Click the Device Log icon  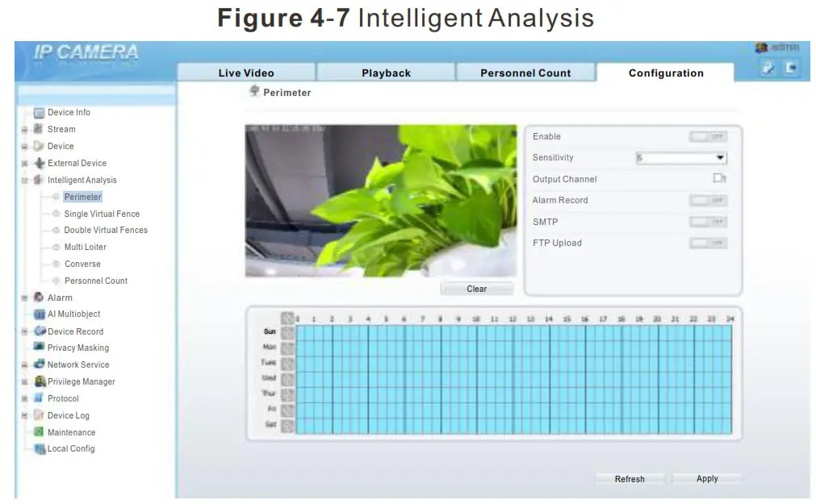(39, 415)
